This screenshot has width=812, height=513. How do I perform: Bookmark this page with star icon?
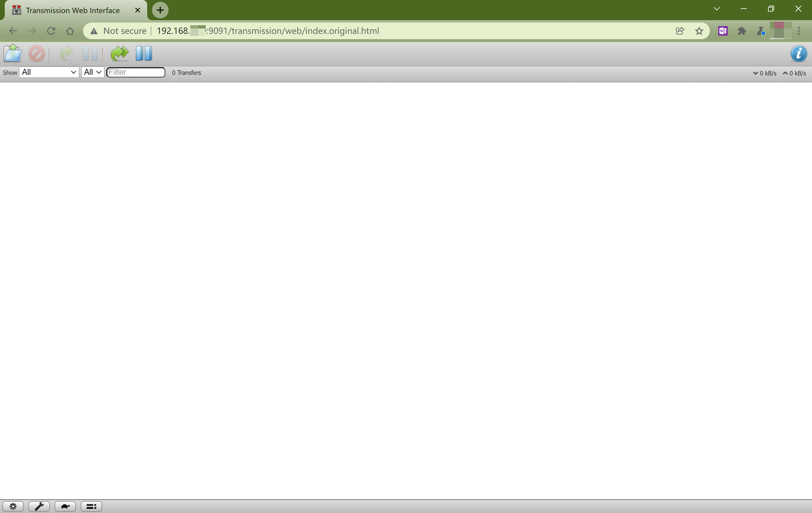pos(699,31)
